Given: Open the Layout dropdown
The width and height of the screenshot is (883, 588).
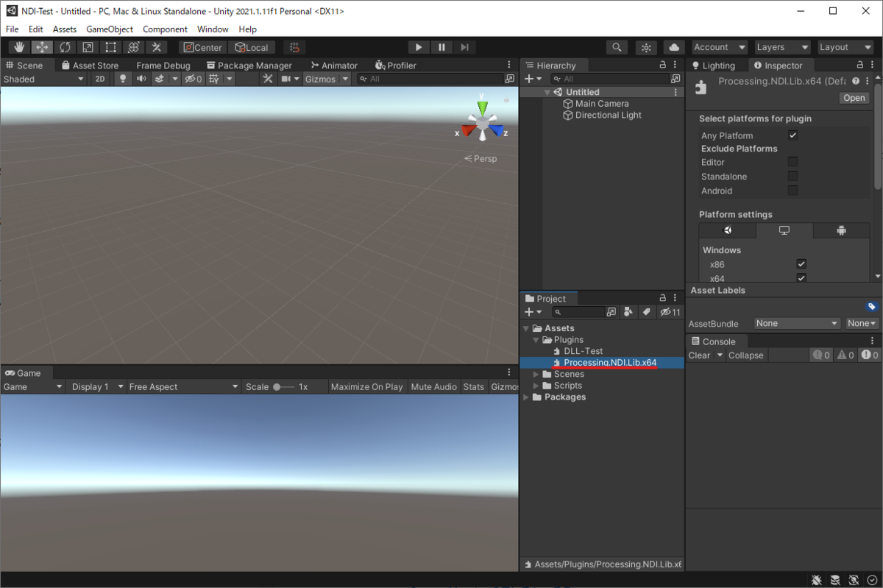Looking at the screenshot, I should point(846,47).
